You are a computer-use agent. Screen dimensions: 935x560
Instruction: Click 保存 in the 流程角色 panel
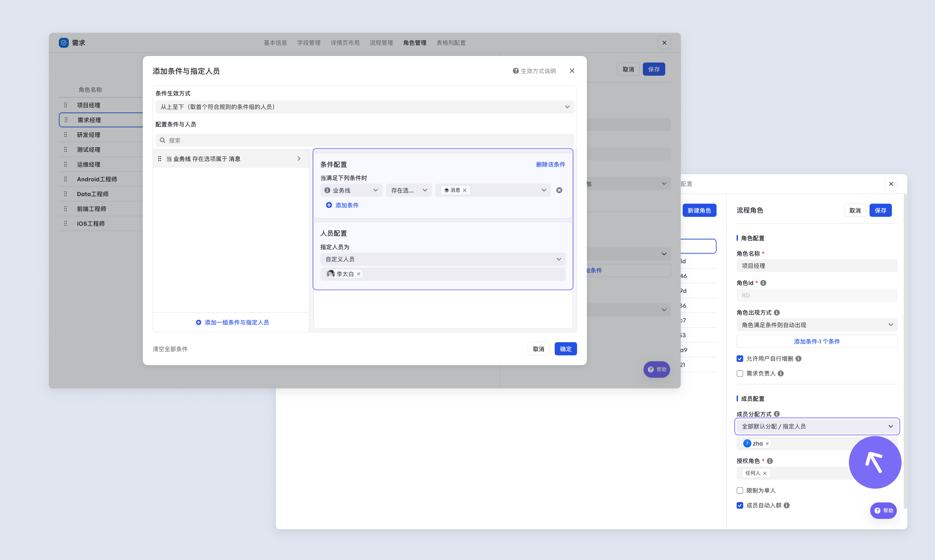click(x=881, y=211)
